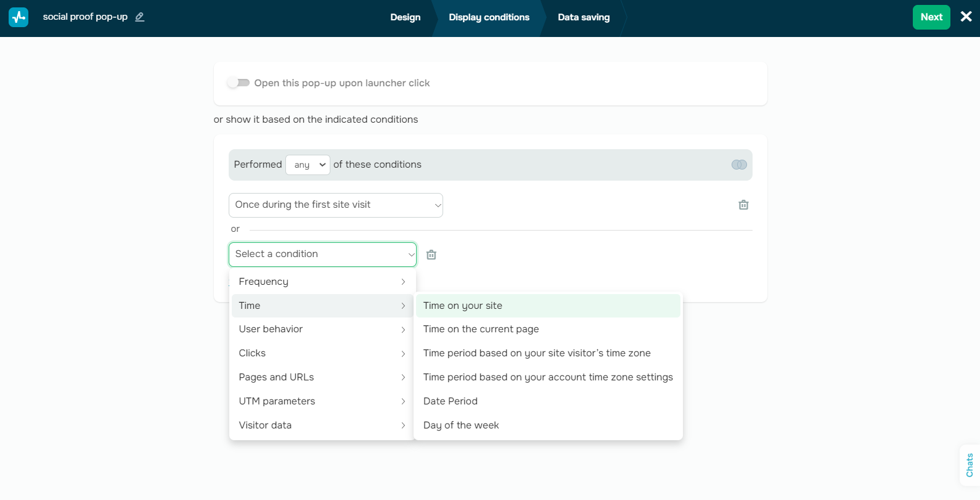Open the any/all conditions dropdown
This screenshot has height=500, width=980.
coord(308,165)
